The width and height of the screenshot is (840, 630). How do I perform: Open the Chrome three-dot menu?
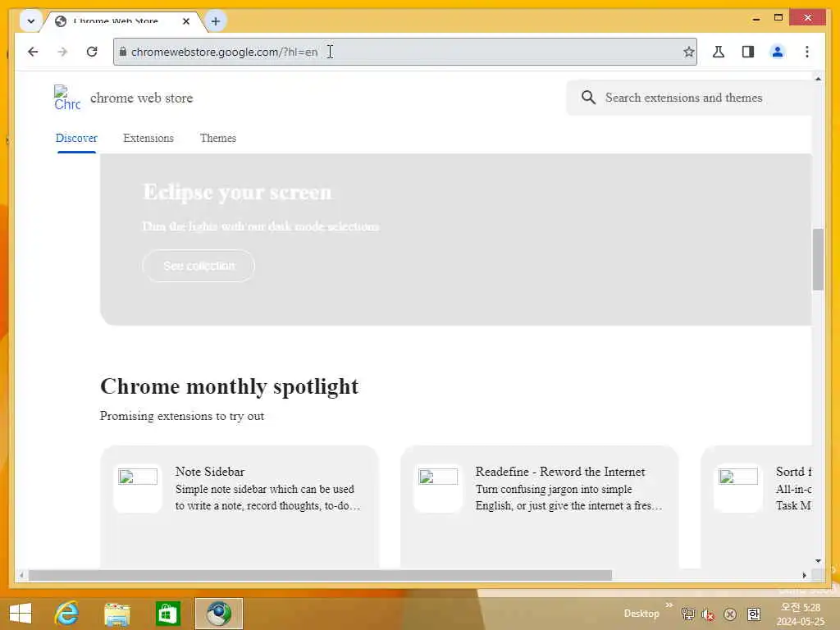[807, 52]
